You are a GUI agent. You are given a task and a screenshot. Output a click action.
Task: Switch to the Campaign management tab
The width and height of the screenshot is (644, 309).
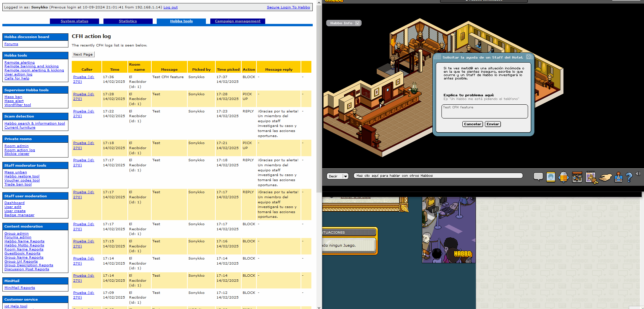click(238, 21)
